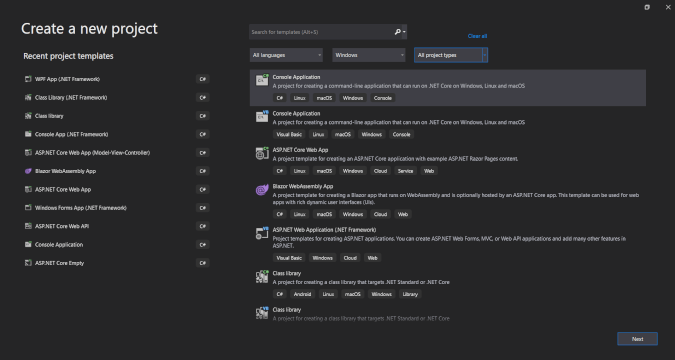This screenshot has width=675, height=360.
Task: Click the Clear all link
Action: click(x=477, y=36)
